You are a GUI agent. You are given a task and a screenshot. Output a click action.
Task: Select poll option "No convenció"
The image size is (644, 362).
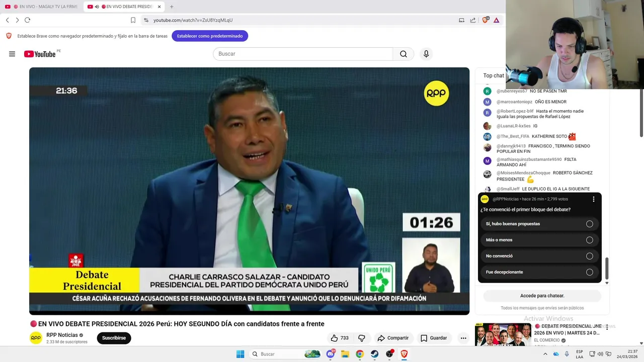pos(539,256)
